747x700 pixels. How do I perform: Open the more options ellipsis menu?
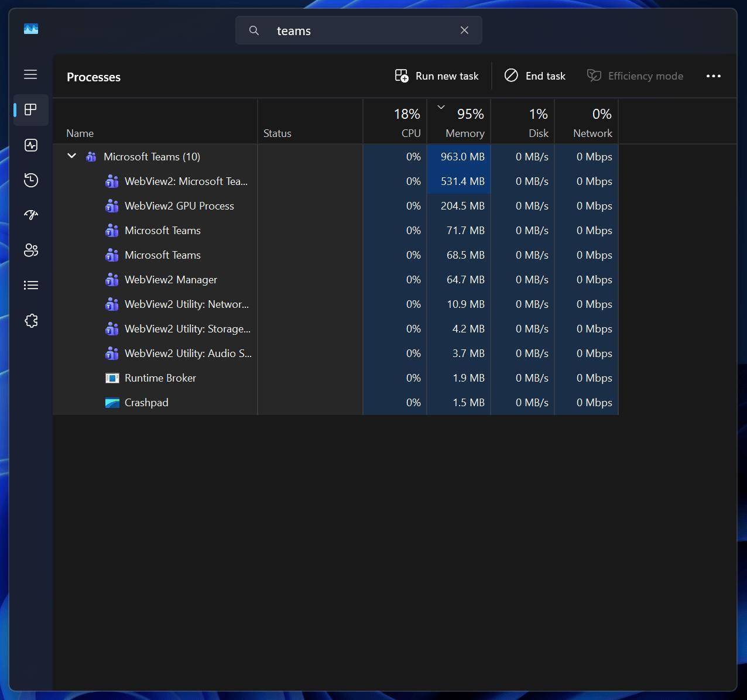point(713,76)
